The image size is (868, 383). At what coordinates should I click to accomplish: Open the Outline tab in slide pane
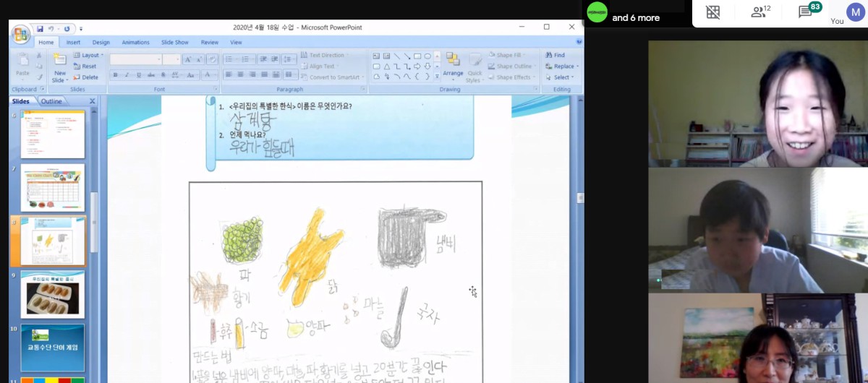coord(51,101)
